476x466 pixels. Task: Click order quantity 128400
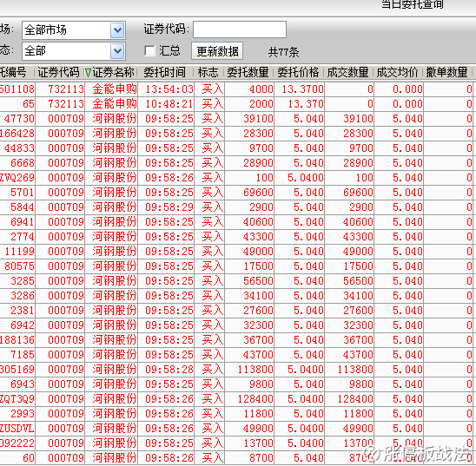[x=255, y=399]
